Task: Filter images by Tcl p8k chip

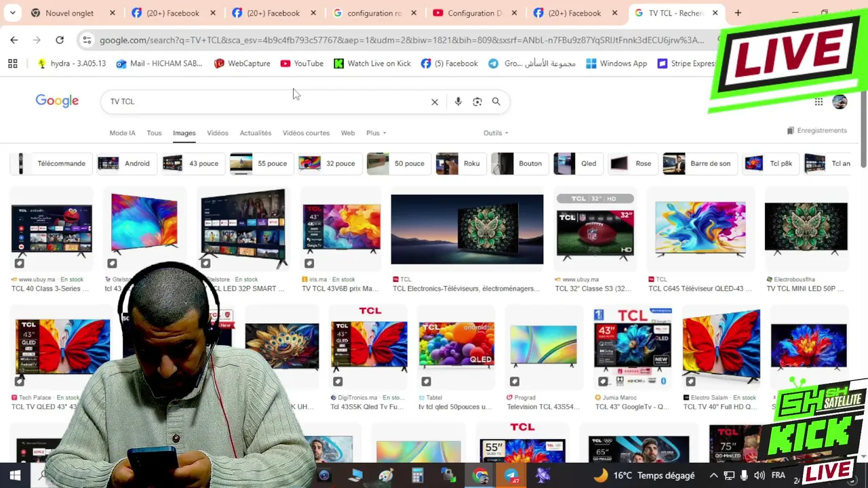Action: 770,163
